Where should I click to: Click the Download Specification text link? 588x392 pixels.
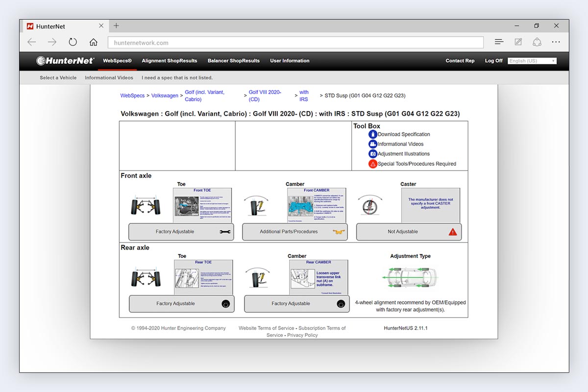click(x=404, y=134)
